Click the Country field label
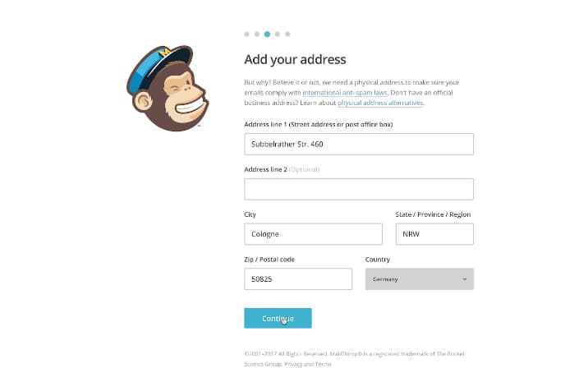 (378, 260)
